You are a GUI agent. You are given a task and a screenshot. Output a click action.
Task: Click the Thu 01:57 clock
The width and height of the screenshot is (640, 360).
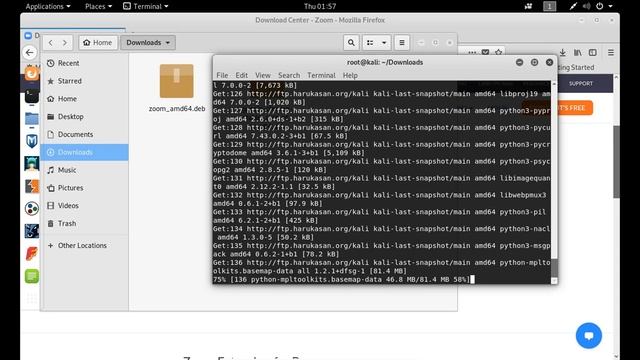click(x=320, y=6)
